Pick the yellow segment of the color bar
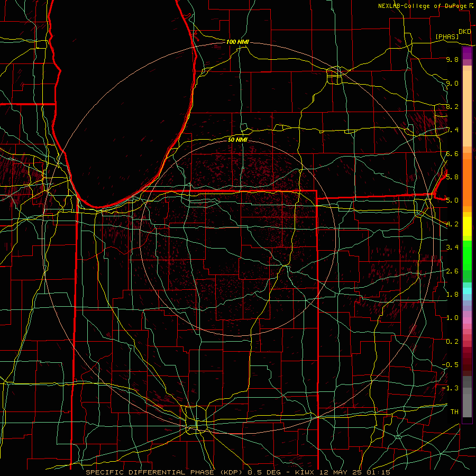This screenshot has height=476, width=476. tap(467, 226)
